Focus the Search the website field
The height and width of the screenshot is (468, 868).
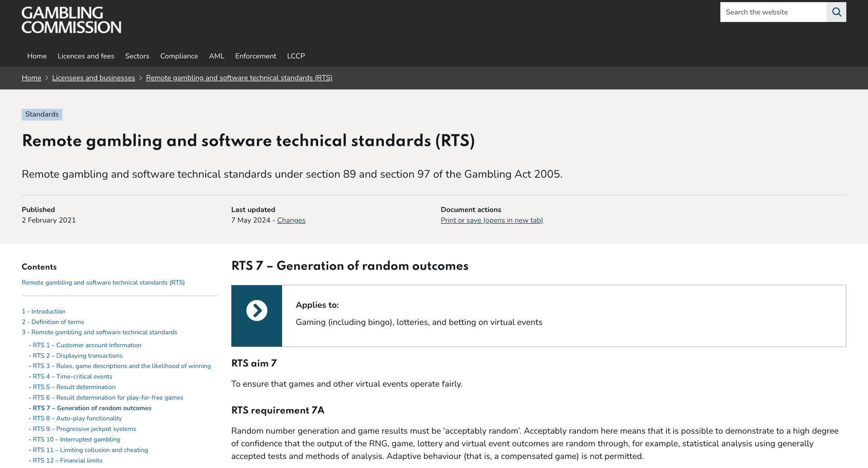[x=773, y=12]
